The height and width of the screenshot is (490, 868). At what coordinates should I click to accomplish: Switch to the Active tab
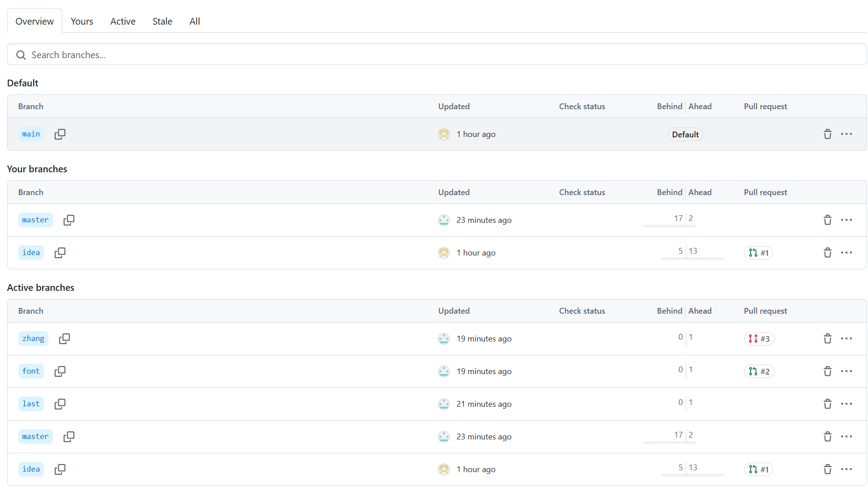(123, 21)
